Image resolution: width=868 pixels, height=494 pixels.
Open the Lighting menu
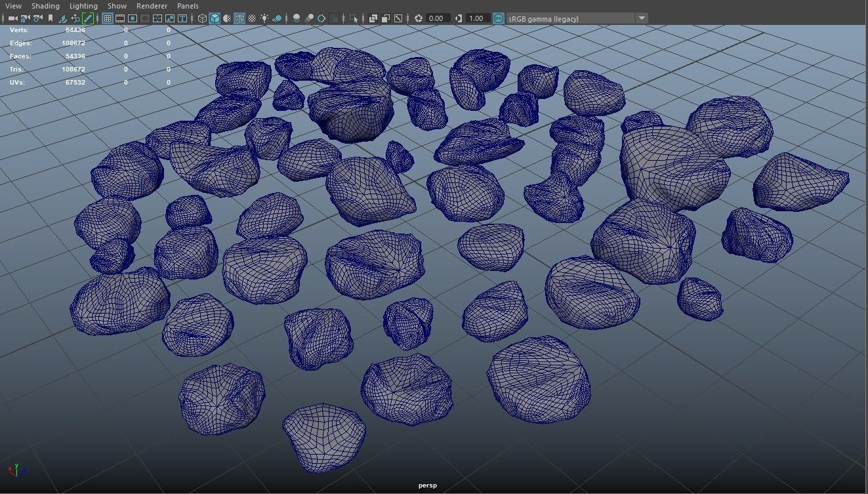coord(83,6)
